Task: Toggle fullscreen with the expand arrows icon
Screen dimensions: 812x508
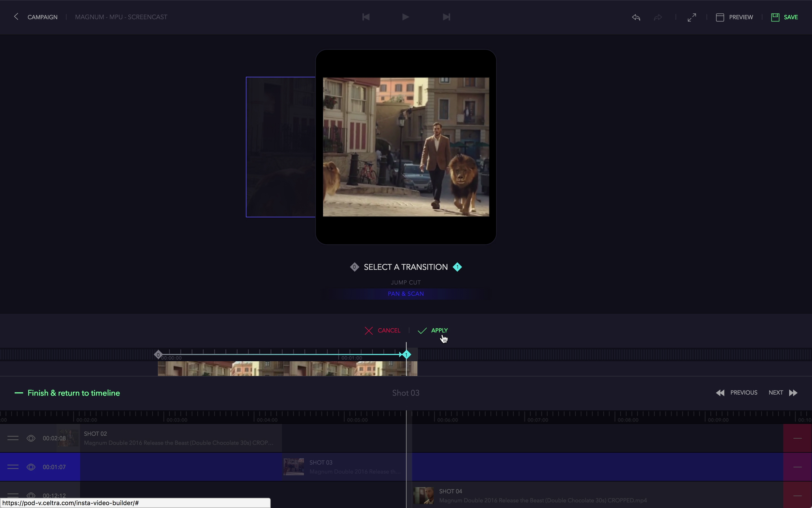Action: point(692,17)
